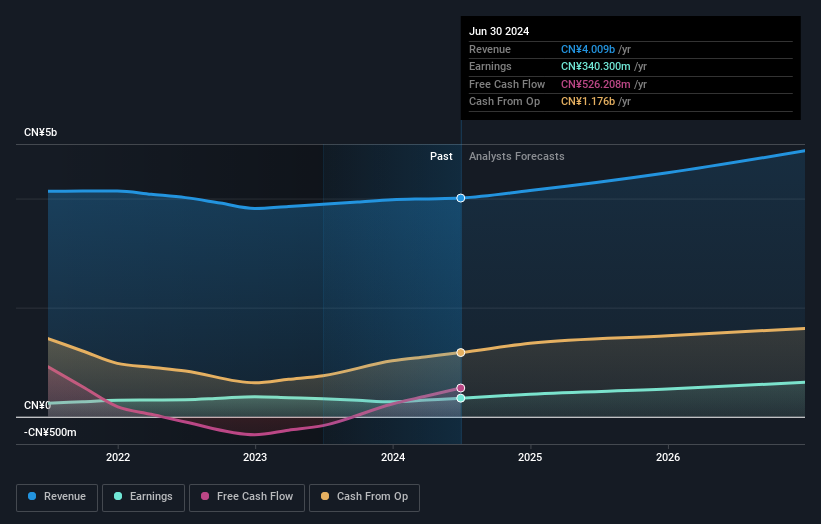The height and width of the screenshot is (524, 821).
Task: Select the Revenue data point marker on chart
Action: tap(461, 198)
